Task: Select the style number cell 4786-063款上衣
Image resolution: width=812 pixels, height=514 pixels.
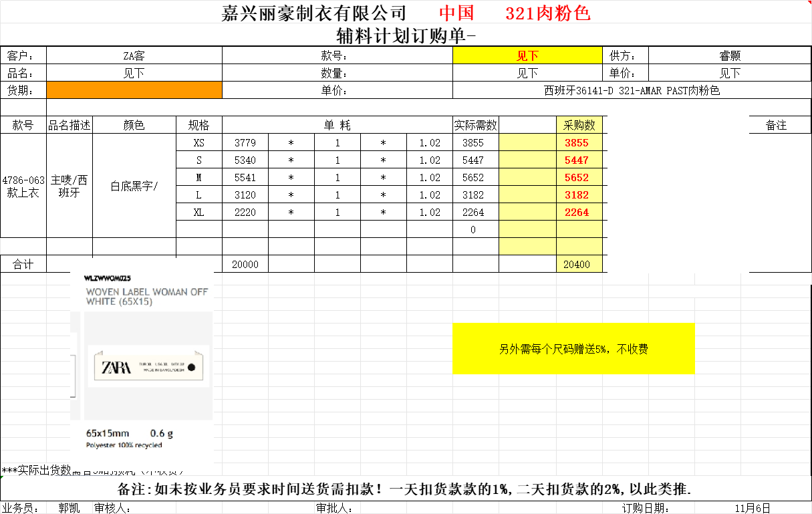Action: click(23, 186)
